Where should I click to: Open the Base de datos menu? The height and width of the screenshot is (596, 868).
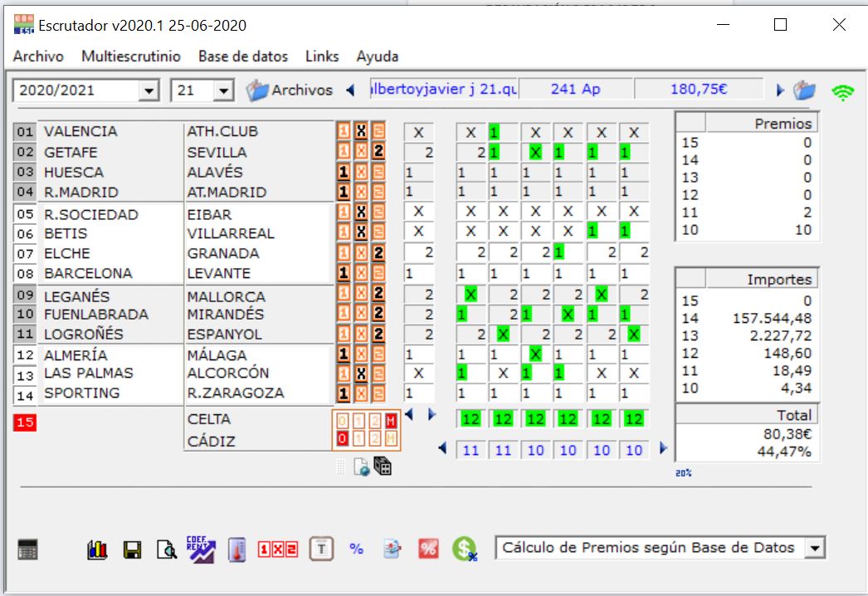(x=243, y=56)
